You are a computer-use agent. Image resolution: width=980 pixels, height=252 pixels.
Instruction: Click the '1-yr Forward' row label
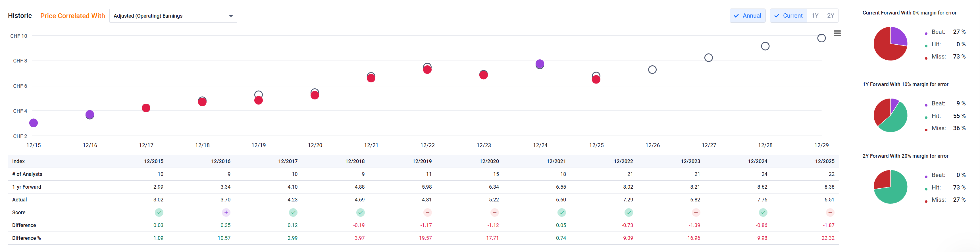pyautogui.click(x=27, y=187)
